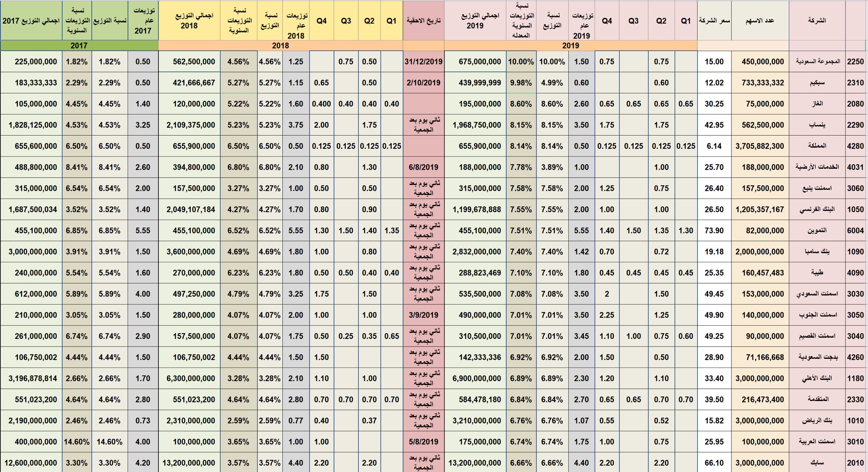Image resolution: width=868 pixels, height=472 pixels.
Task: Click company name التموين
Action: (818, 231)
